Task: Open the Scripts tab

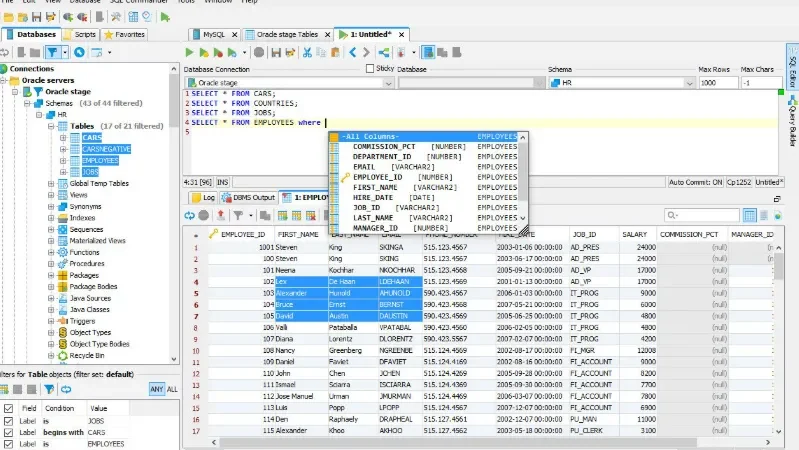Action: 80,35
